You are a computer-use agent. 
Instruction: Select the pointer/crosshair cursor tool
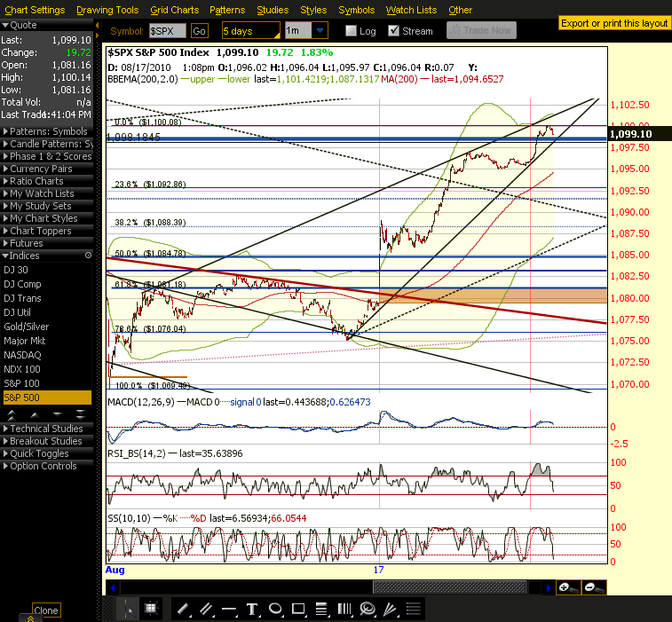coord(129,610)
